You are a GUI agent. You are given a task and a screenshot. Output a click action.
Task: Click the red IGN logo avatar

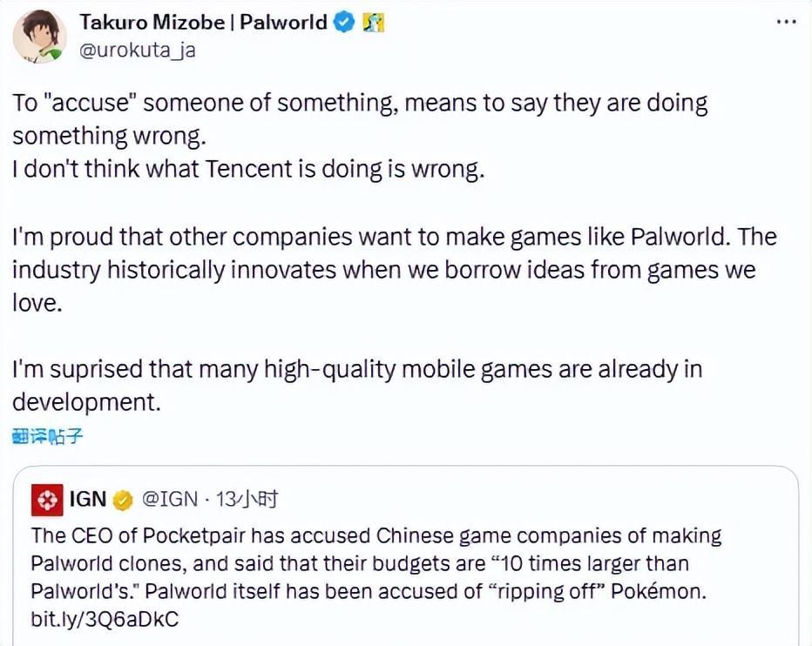(46, 500)
